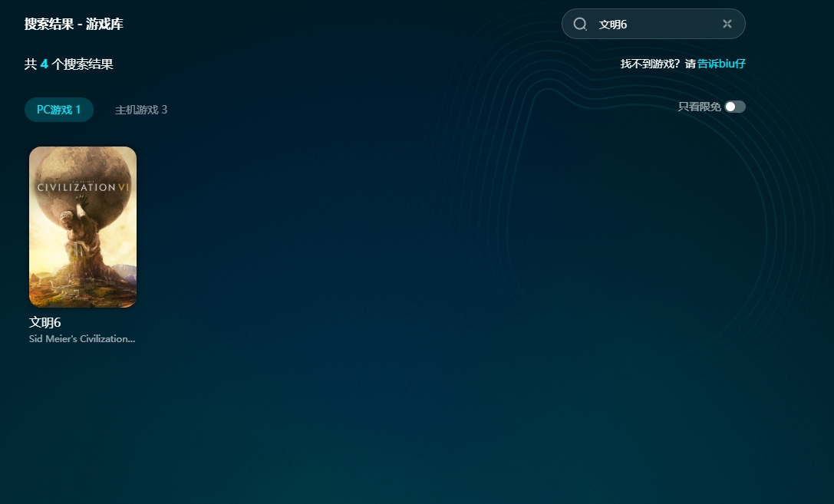
Task: Focus the search field containing 文明6
Action: [x=652, y=24]
